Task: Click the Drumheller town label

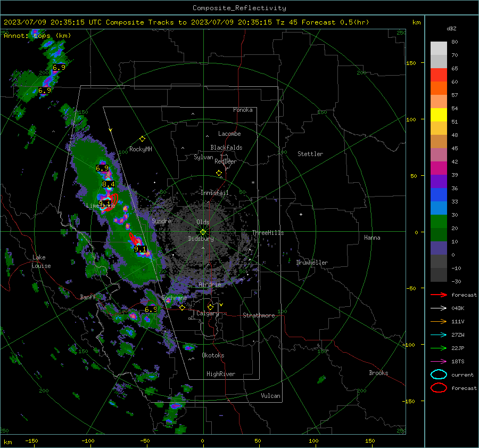Action: pos(312,263)
